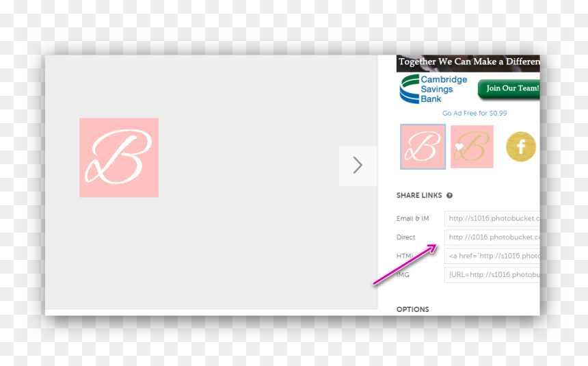Select the pink white B thumbnail
588x366 pixels.
coord(423,147)
